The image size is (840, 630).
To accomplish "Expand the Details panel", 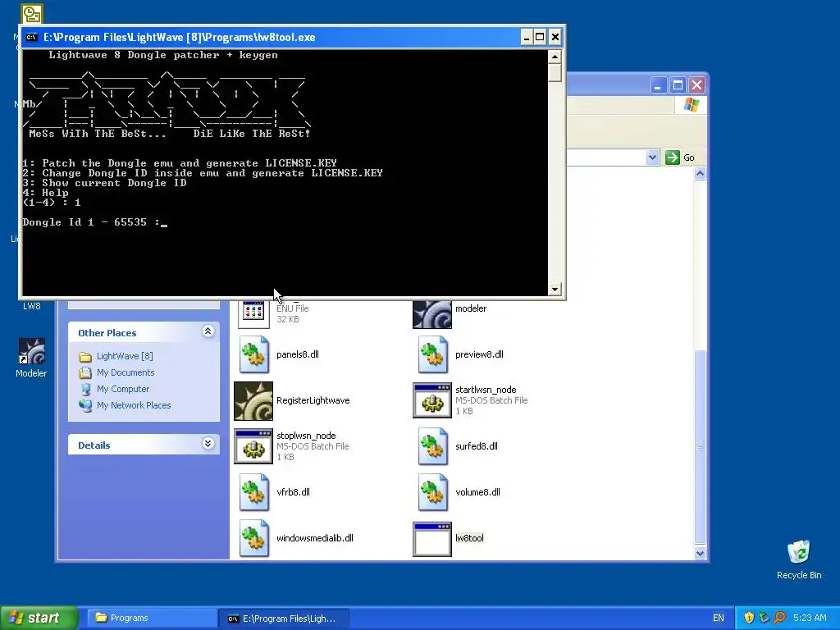I will [x=208, y=444].
